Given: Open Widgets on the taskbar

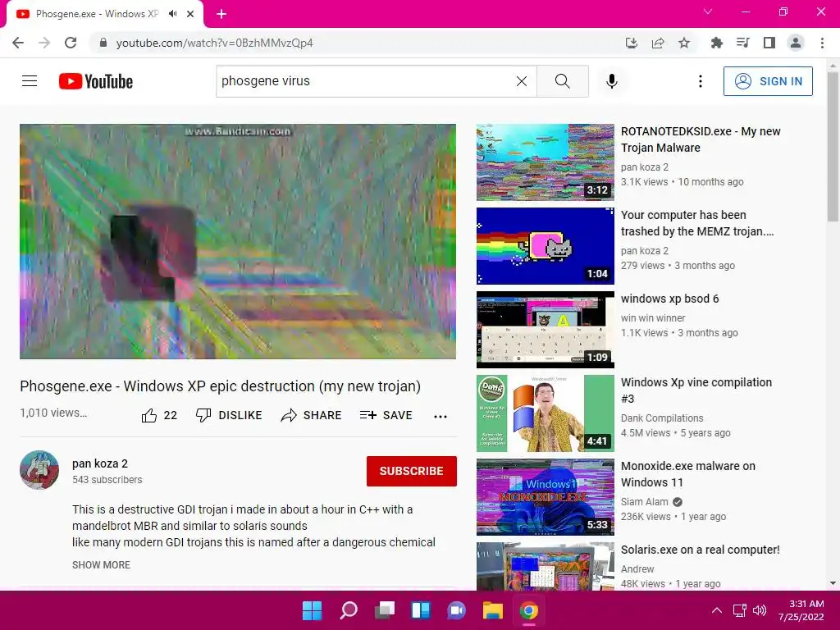Looking at the screenshot, I should [x=421, y=610].
